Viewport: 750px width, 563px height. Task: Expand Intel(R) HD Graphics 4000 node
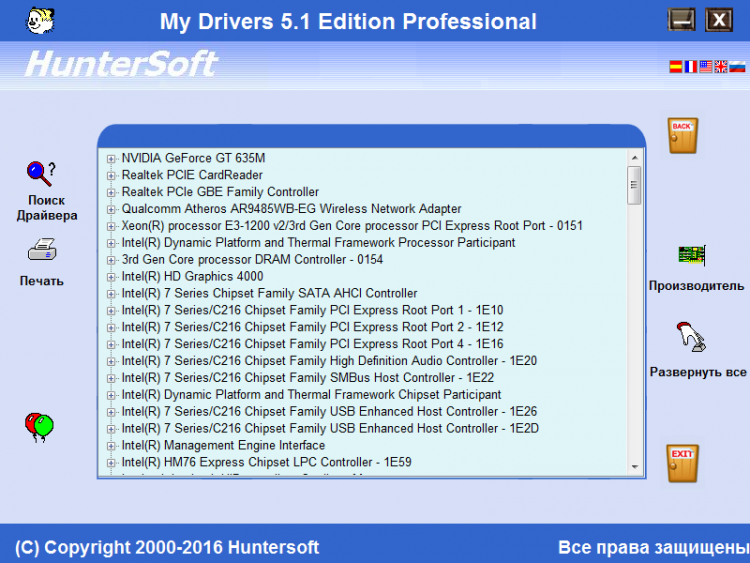coord(111,277)
